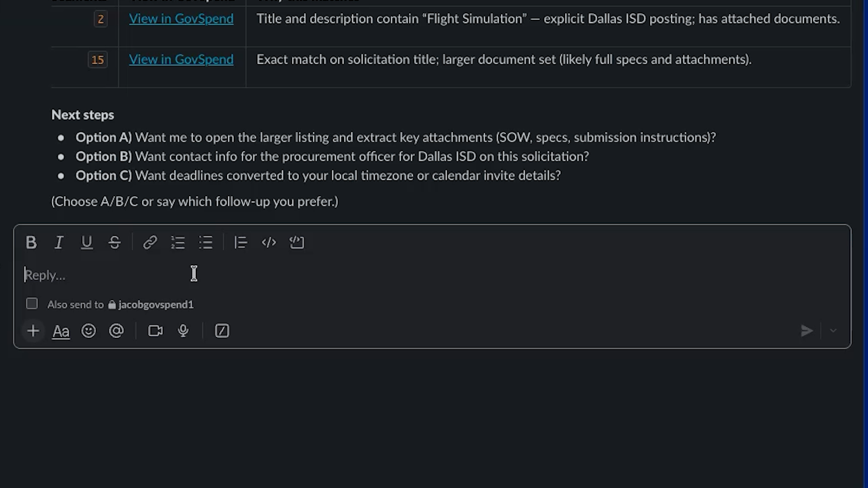Image resolution: width=868 pixels, height=488 pixels.
Task: Toggle bold formatting in reply editor
Action: click(x=31, y=243)
